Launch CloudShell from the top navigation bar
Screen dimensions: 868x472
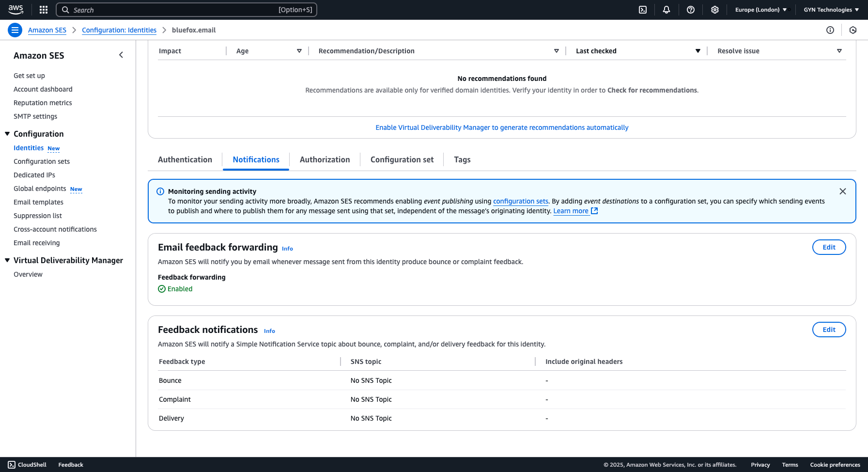642,10
